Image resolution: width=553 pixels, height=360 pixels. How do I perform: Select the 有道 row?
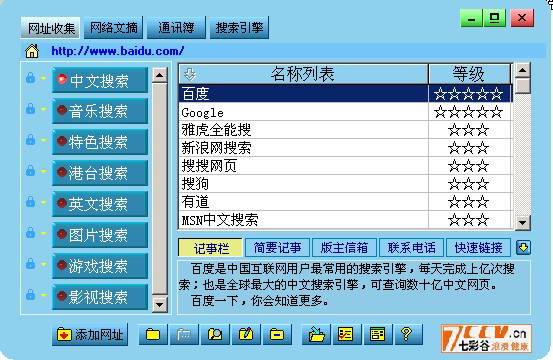click(345, 202)
